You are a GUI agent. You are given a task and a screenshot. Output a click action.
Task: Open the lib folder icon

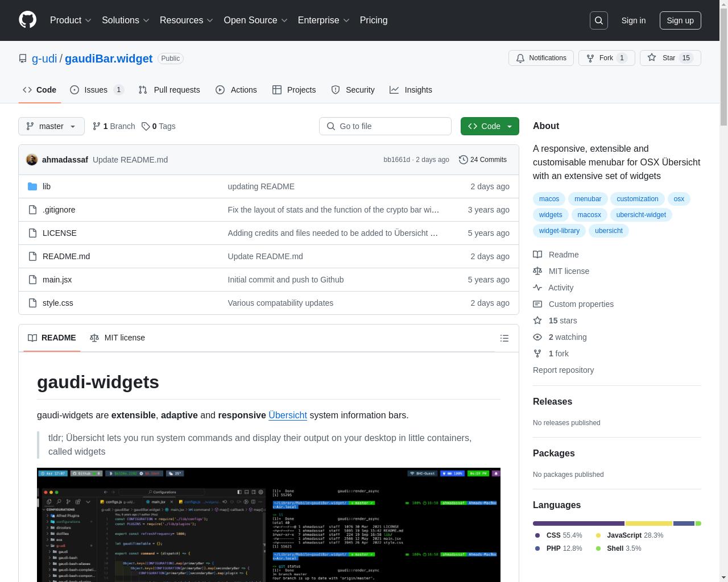[32, 186]
